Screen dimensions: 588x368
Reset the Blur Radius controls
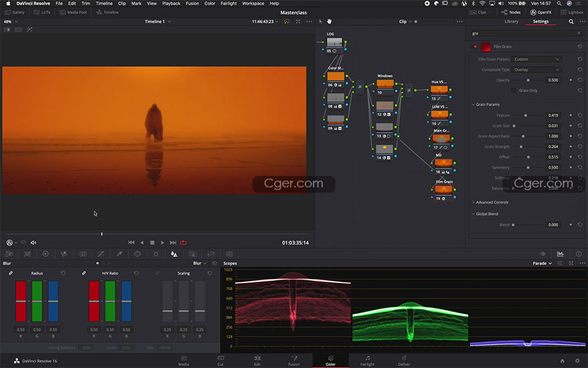pos(63,273)
